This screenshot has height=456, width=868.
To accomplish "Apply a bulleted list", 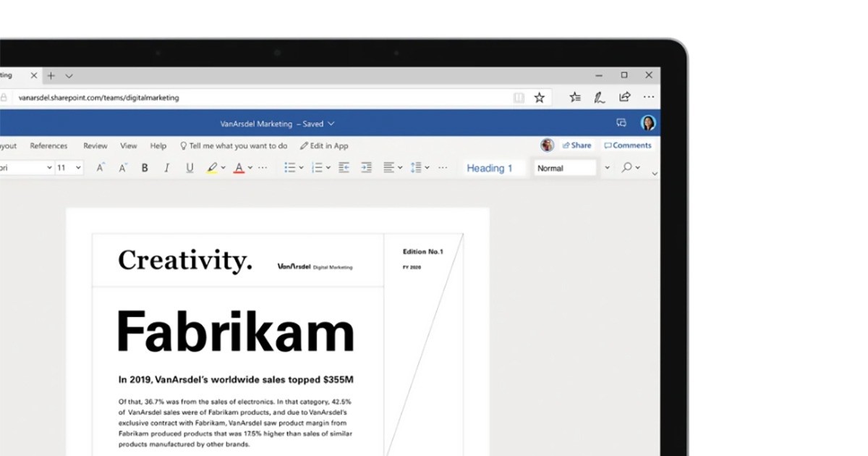I will click(288, 167).
